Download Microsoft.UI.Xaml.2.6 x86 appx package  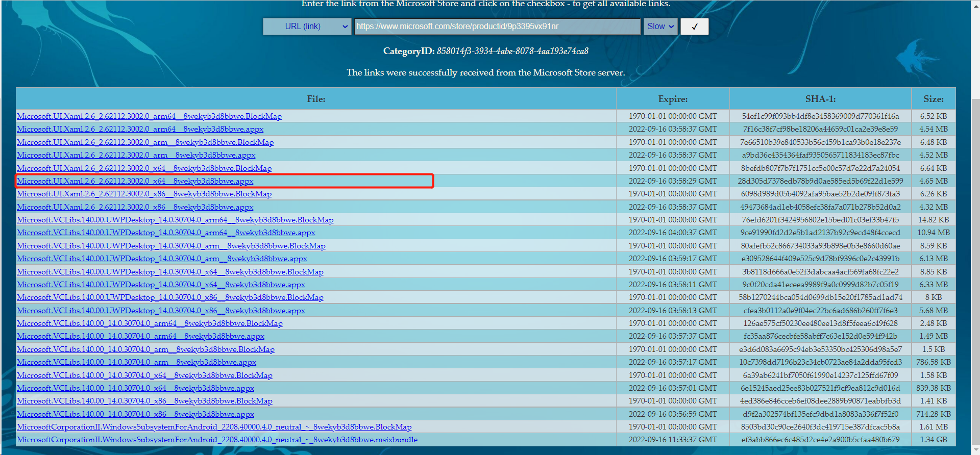click(135, 207)
